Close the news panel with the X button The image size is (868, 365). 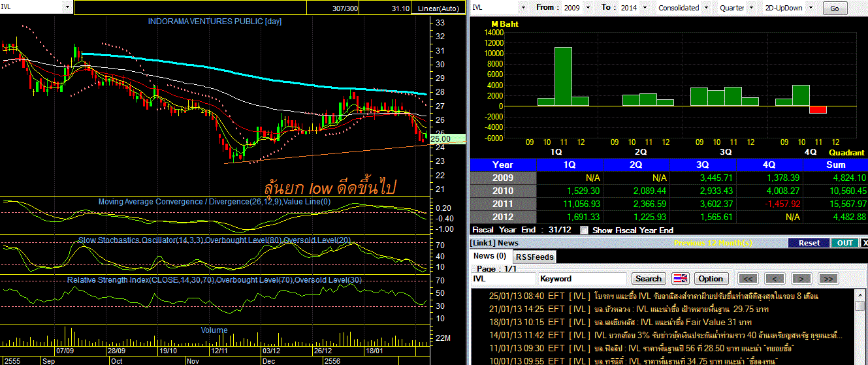pos(865,242)
